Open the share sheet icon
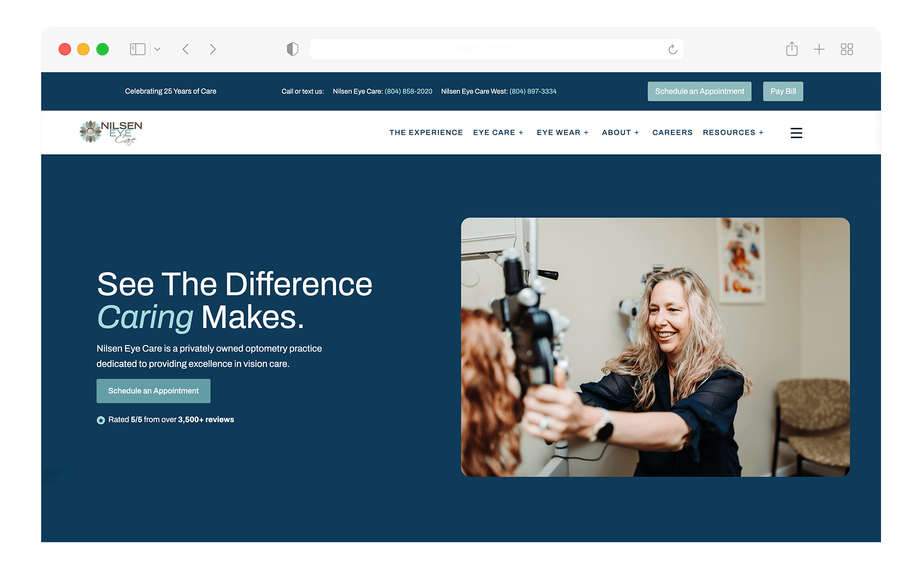This screenshot has width=924, height=575. (x=791, y=49)
